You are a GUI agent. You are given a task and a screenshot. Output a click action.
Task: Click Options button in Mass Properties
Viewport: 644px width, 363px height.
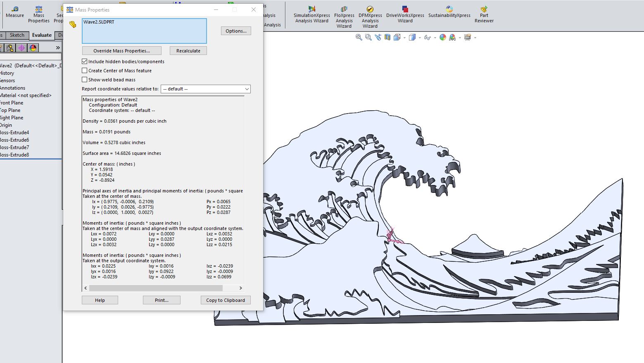tap(236, 31)
